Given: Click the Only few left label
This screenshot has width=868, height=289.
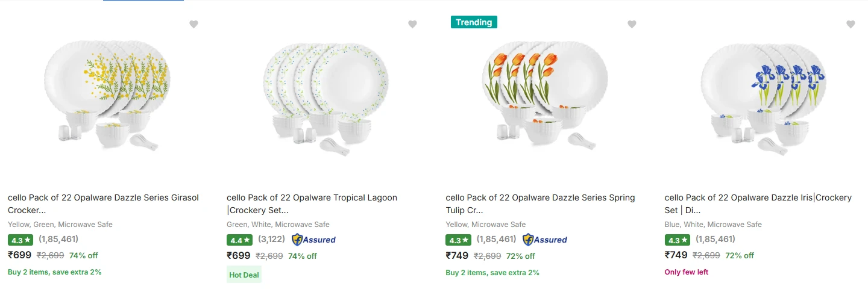Looking at the screenshot, I should pos(687,272).
